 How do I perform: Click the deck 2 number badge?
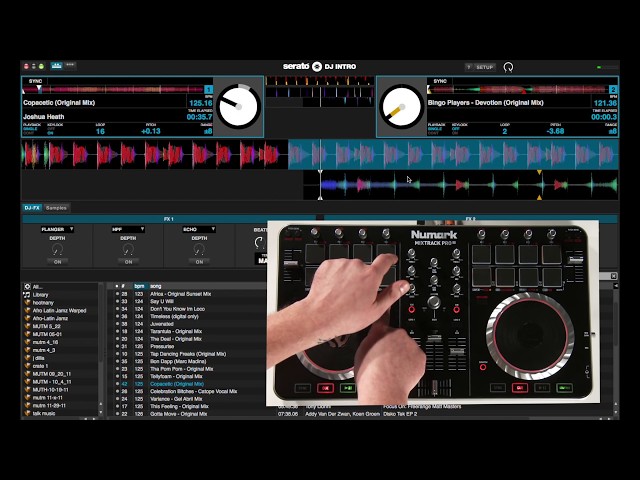pos(613,89)
